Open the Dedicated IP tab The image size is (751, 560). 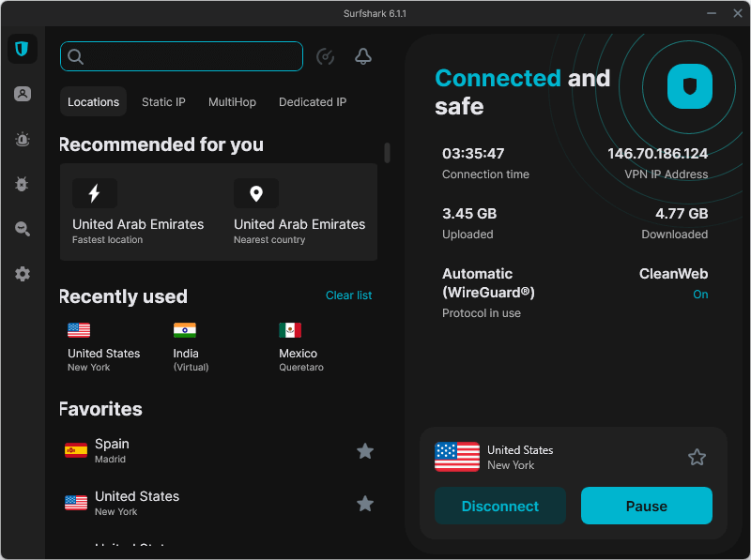click(x=313, y=101)
